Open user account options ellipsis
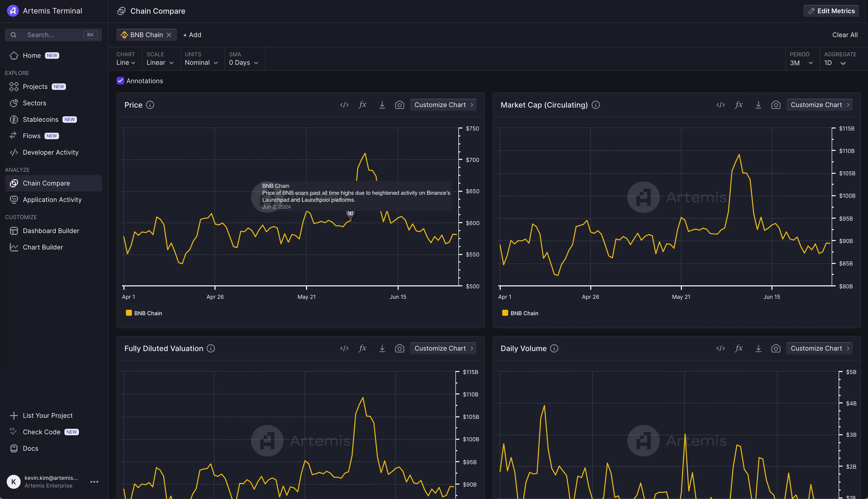The height and width of the screenshot is (499, 868). tap(94, 482)
